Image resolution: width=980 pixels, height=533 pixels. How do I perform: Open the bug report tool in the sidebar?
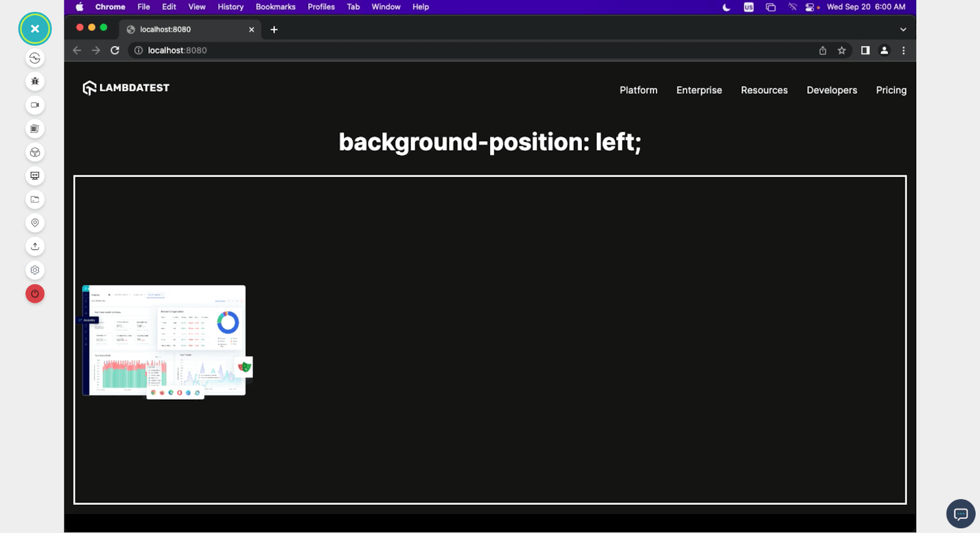pyautogui.click(x=35, y=81)
